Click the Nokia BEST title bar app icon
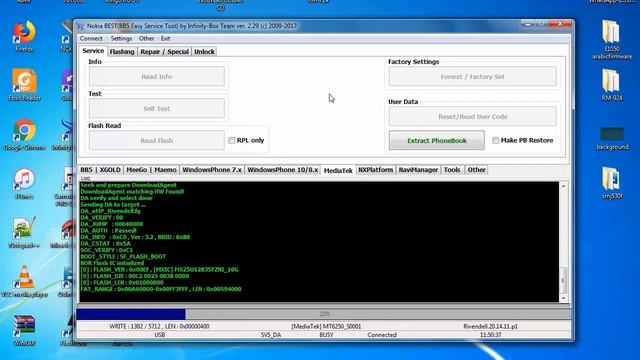Viewport: 640px width, 360px height. pyautogui.click(x=80, y=26)
